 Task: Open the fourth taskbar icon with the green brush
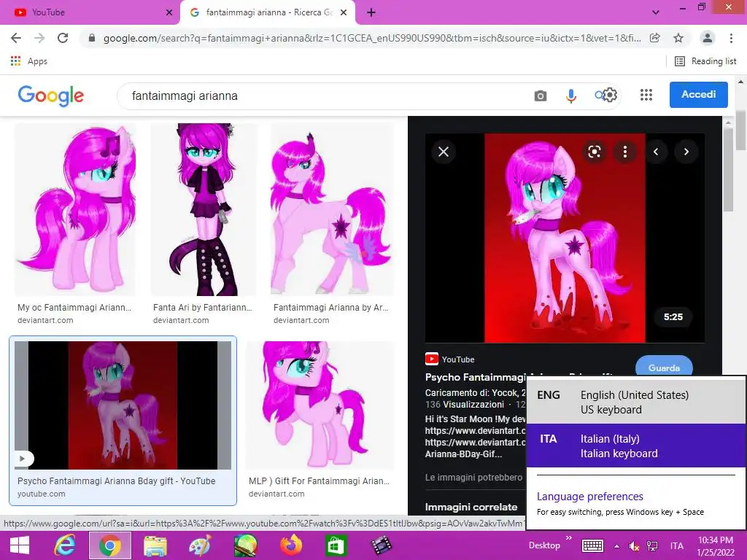coord(245,545)
